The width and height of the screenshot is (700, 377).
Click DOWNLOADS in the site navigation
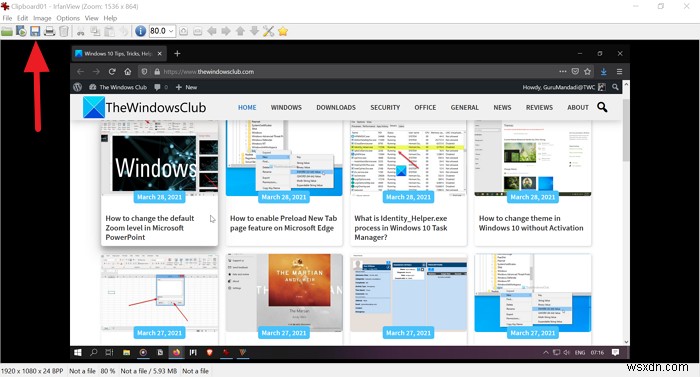[336, 107]
